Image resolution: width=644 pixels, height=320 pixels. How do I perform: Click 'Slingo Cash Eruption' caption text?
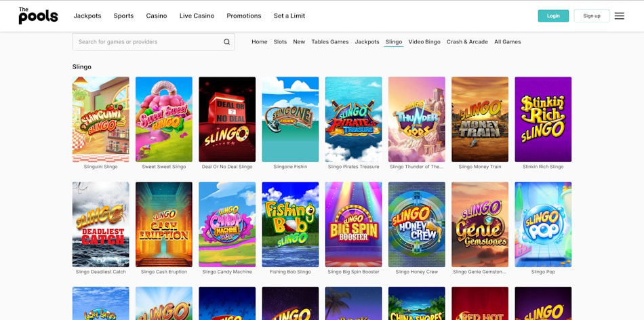click(164, 272)
